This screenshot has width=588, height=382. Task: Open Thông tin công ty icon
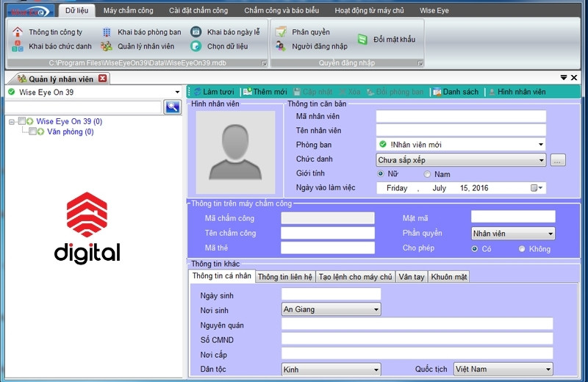(18, 32)
